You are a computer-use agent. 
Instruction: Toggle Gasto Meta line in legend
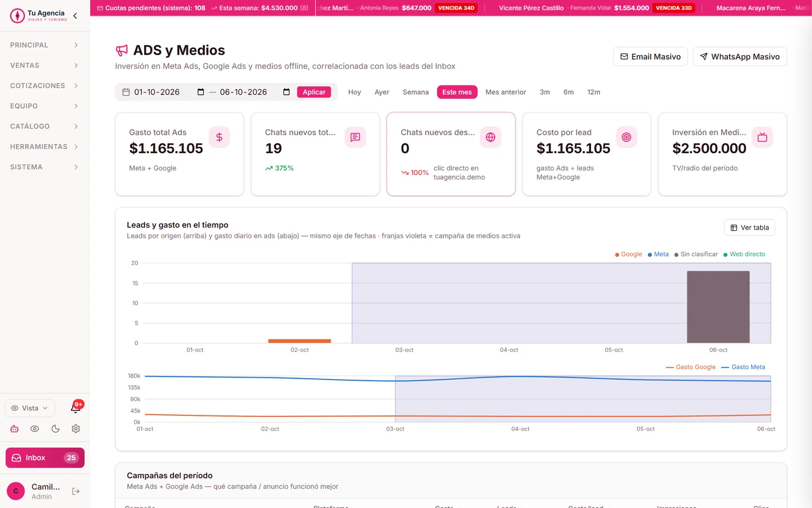point(743,367)
